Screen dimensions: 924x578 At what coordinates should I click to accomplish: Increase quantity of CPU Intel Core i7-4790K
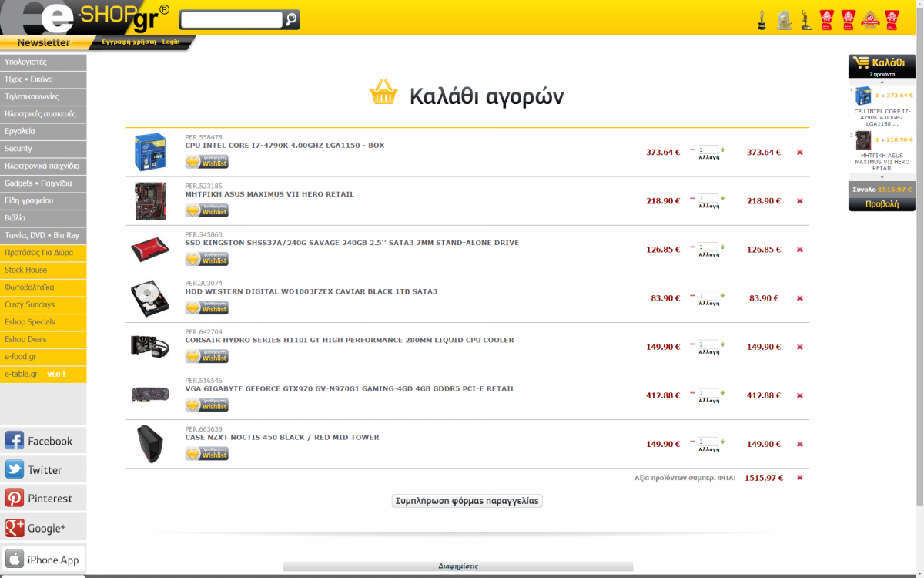click(723, 150)
